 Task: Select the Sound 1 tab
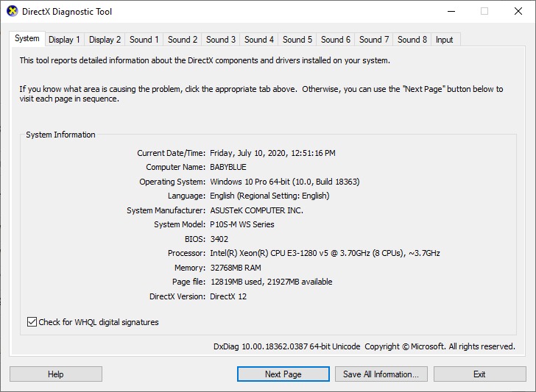click(x=144, y=40)
